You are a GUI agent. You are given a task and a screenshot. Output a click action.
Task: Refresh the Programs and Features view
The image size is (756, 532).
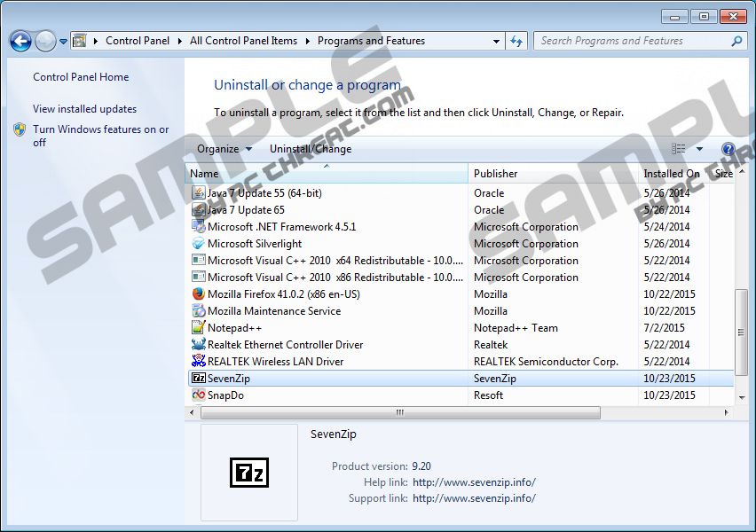pos(516,42)
